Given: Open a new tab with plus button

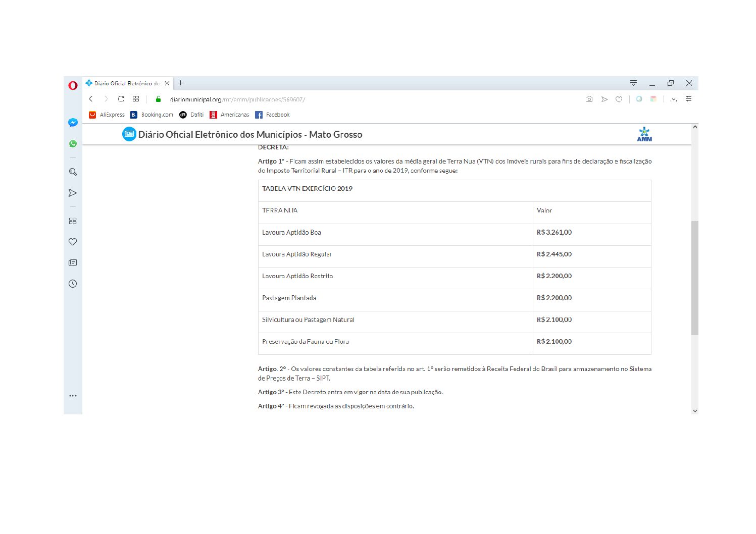Looking at the screenshot, I should [x=180, y=83].
